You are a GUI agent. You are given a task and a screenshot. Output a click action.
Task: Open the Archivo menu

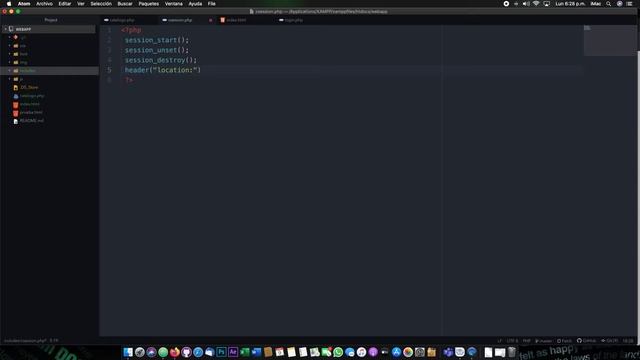[44, 4]
